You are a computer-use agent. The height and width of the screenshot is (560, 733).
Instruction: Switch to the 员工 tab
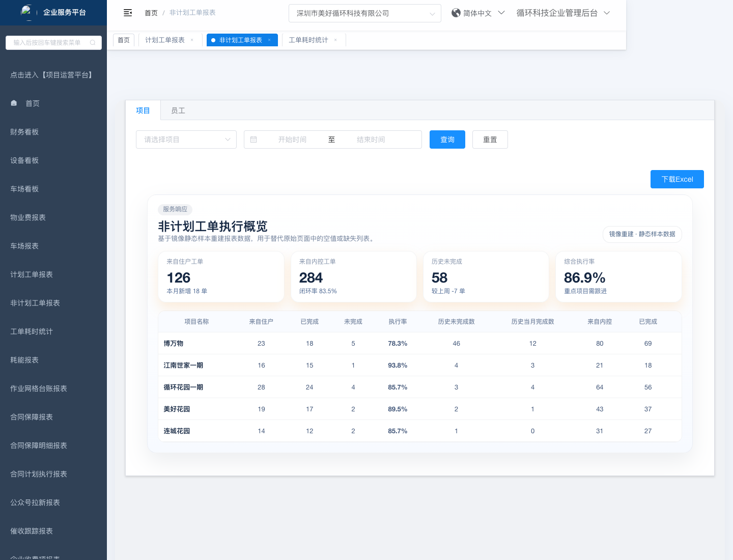(x=178, y=110)
